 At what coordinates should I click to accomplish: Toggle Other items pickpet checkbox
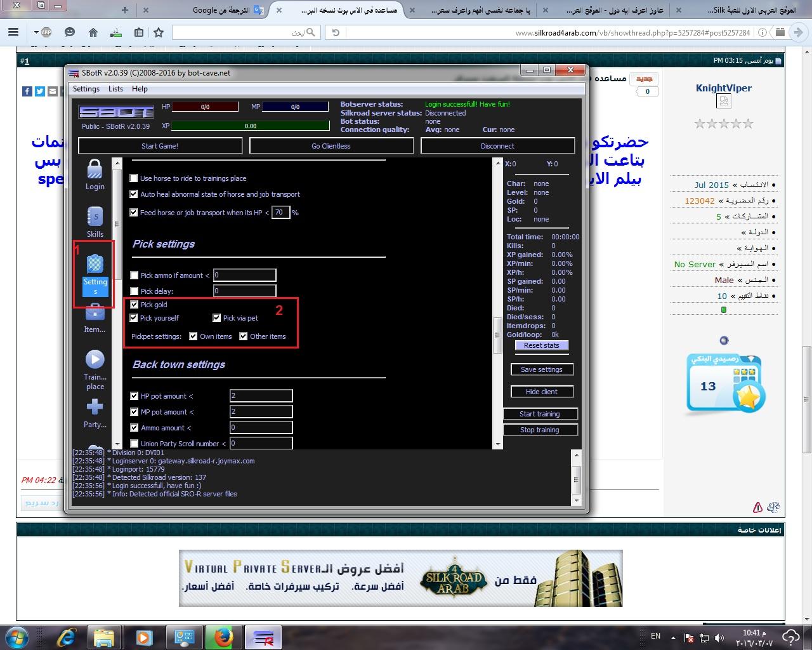point(244,336)
